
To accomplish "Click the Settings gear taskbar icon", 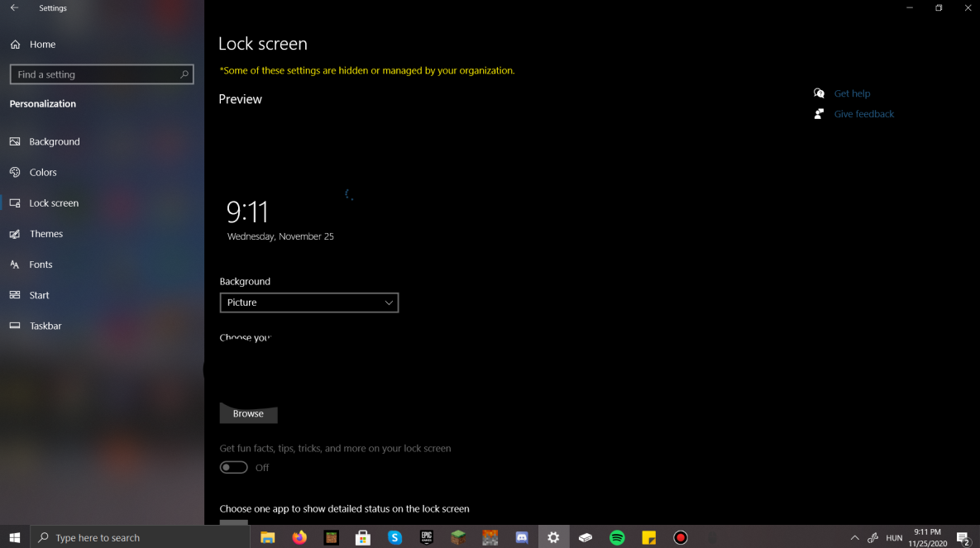I will coord(554,537).
